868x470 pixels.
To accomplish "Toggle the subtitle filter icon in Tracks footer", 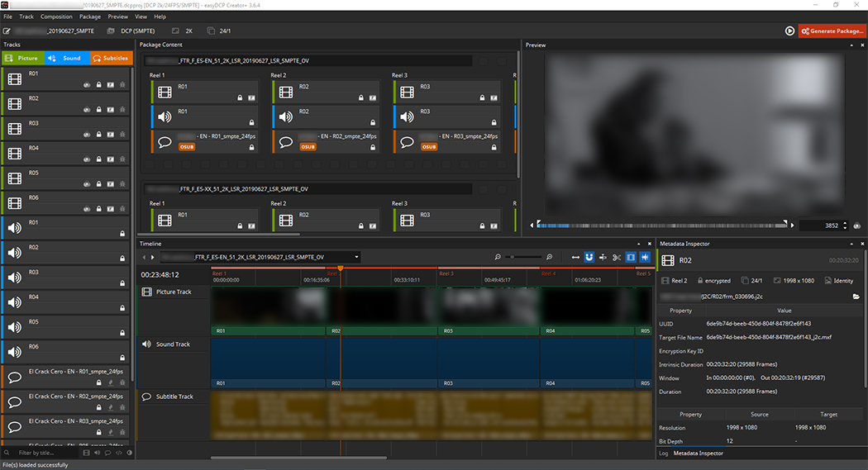I will click(x=108, y=453).
